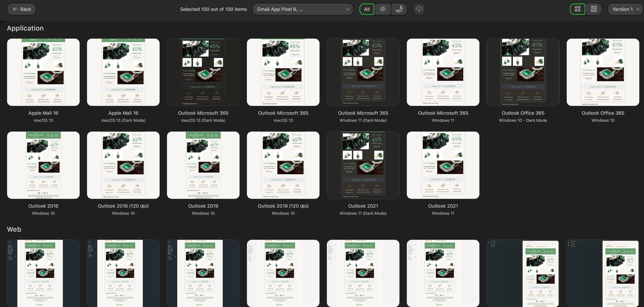Click the 'Web' section heading
Screen dimensions: 644x307
click(14, 229)
